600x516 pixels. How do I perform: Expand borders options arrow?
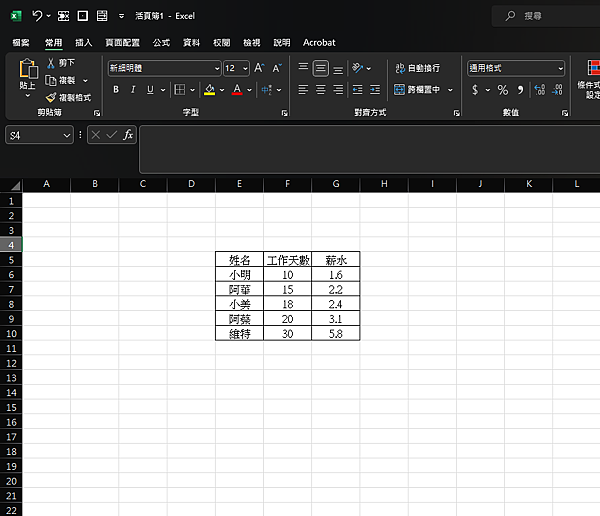point(192,90)
